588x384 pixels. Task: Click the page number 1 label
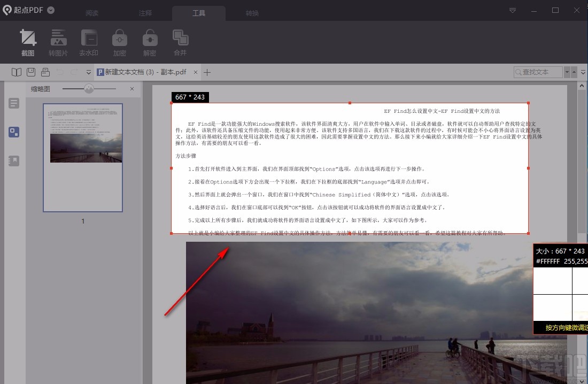[83, 221]
